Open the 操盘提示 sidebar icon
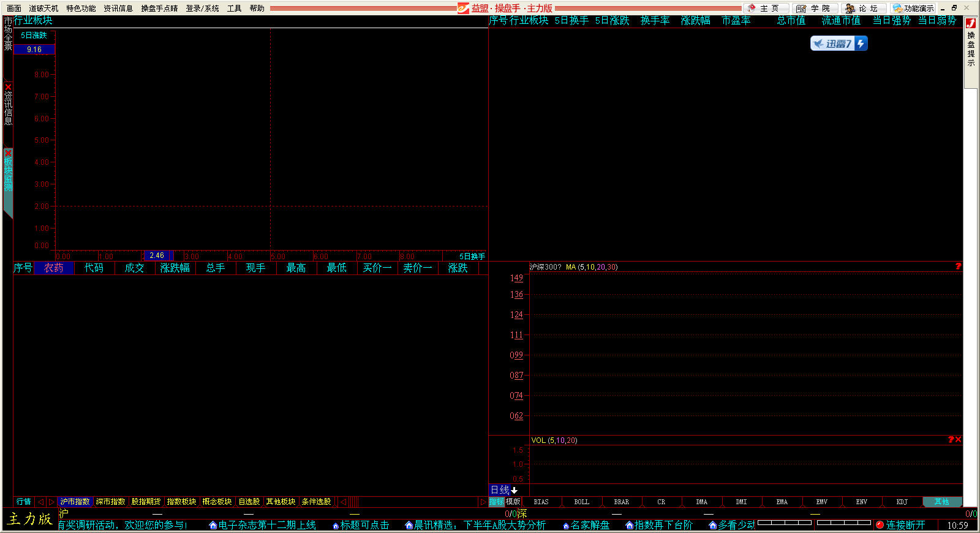 (971, 43)
